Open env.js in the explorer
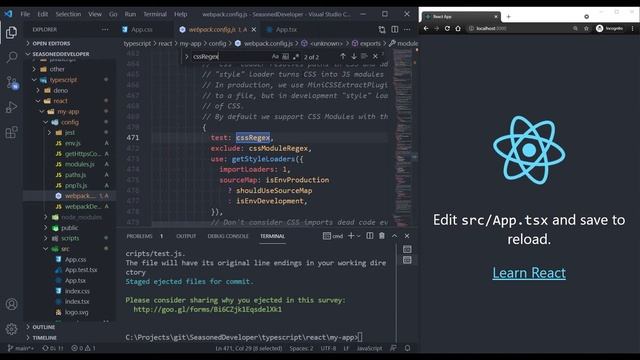 (x=73, y=143)
